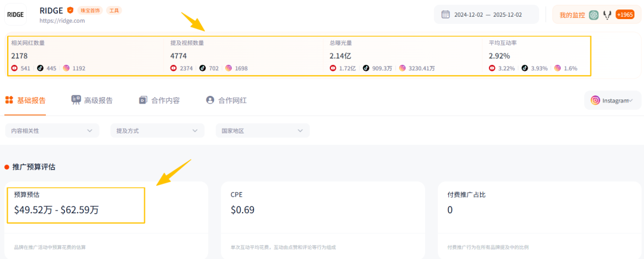The image size is (644, 259).
Task: Click the 推广预算评估 section heading
Action: pos(34,167)
